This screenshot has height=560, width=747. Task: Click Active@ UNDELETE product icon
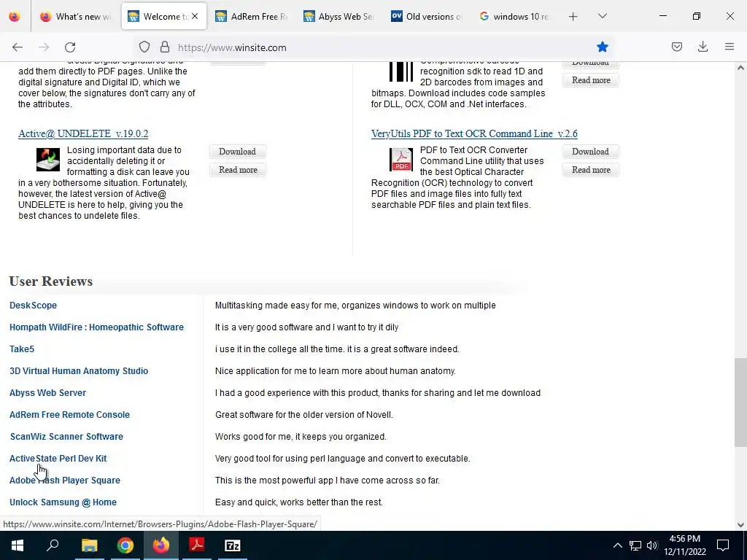pos(48,160)
